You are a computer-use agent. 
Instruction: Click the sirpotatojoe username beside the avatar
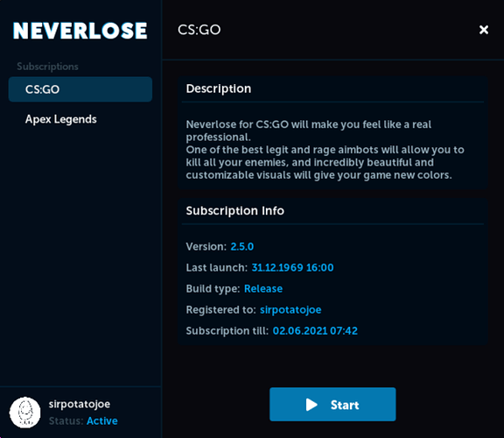(x=80, y=404)
